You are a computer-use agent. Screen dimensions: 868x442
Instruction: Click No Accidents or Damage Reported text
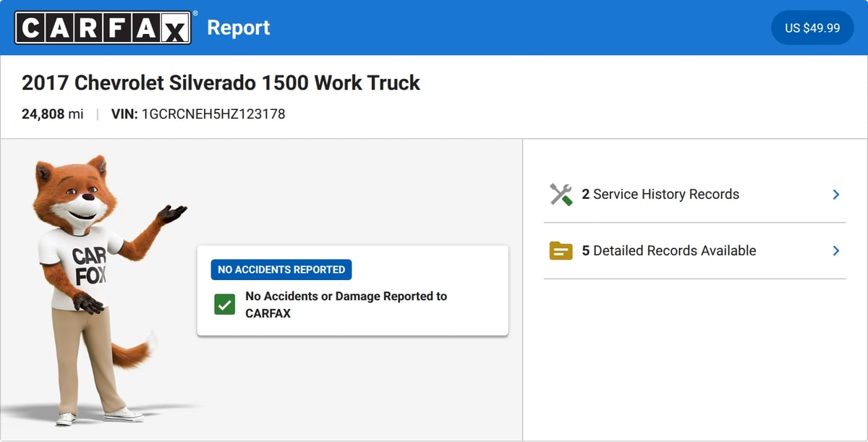[x=346, y=305]
